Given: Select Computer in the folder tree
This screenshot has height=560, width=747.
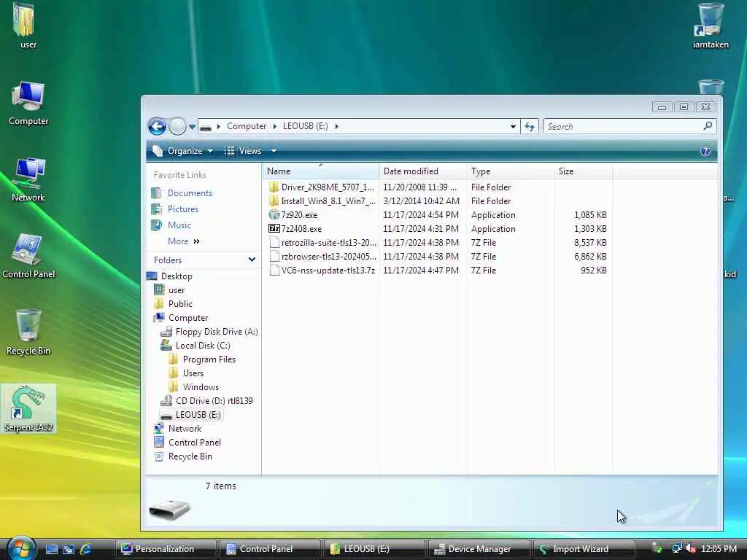Looking at the screenshot, I should click(x=188, y=318).
